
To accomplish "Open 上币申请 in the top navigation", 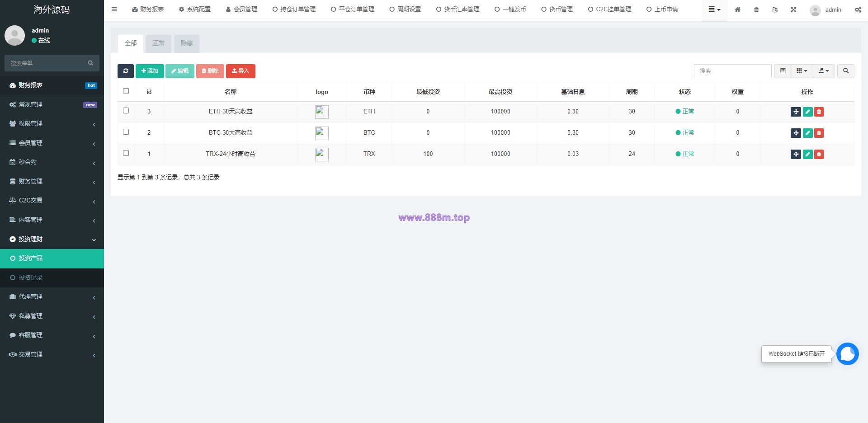I will click(662, 9).
